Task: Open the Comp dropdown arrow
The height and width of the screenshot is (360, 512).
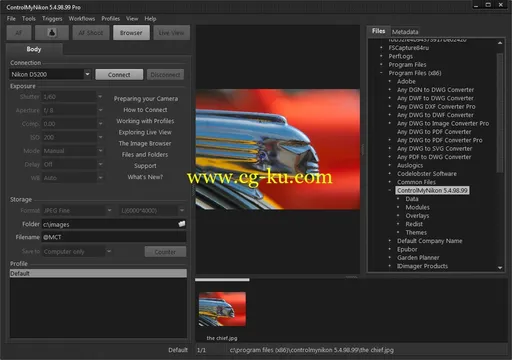Action: (x=100, y=124)
